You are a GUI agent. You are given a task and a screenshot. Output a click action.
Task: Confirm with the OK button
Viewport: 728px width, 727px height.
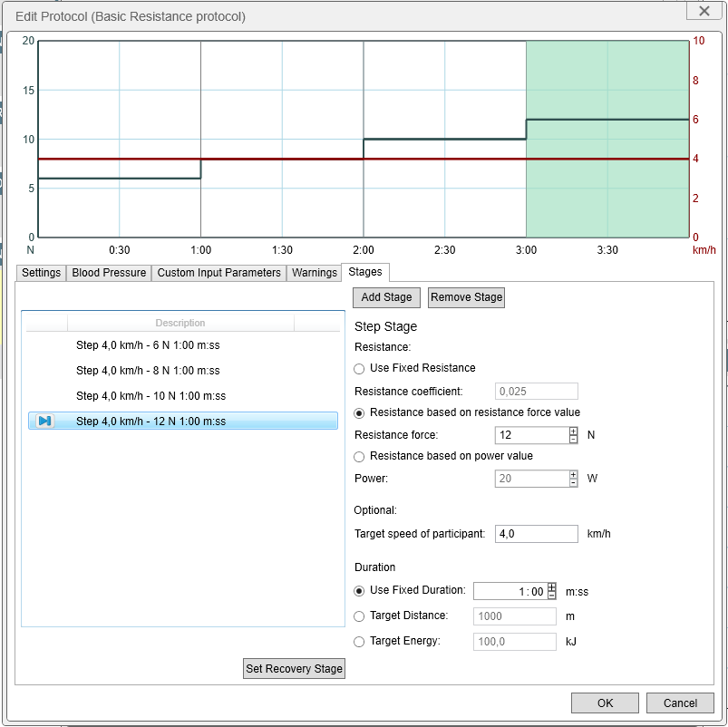[605, 703]
